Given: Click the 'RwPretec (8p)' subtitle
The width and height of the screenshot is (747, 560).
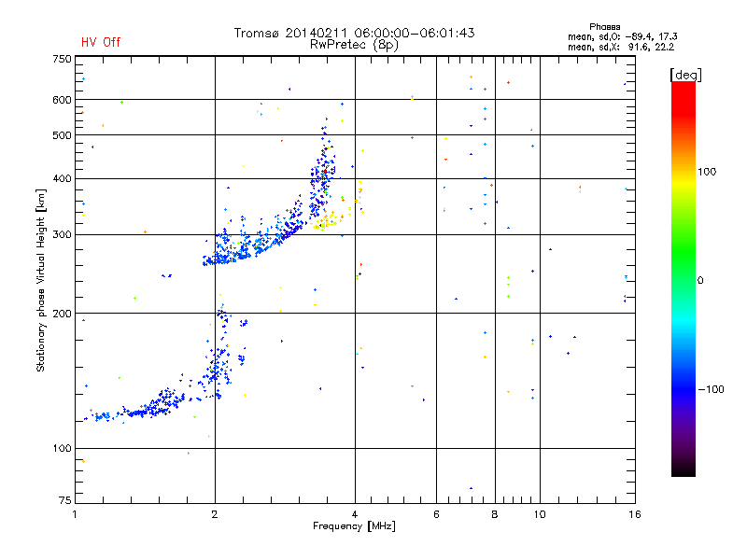Looking at the screenshot, I should (x=354, y=45).
